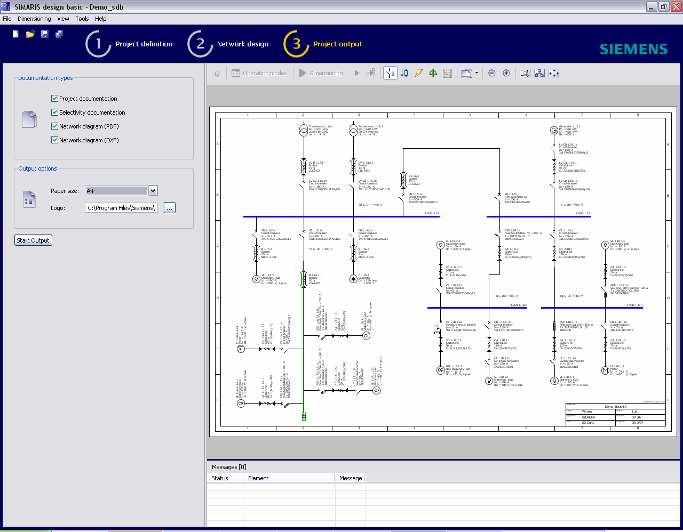Click the 'Messages [0]' panel title
This screenshot has height=532, width=683.
pyautogui.click(x=229, y=467)
